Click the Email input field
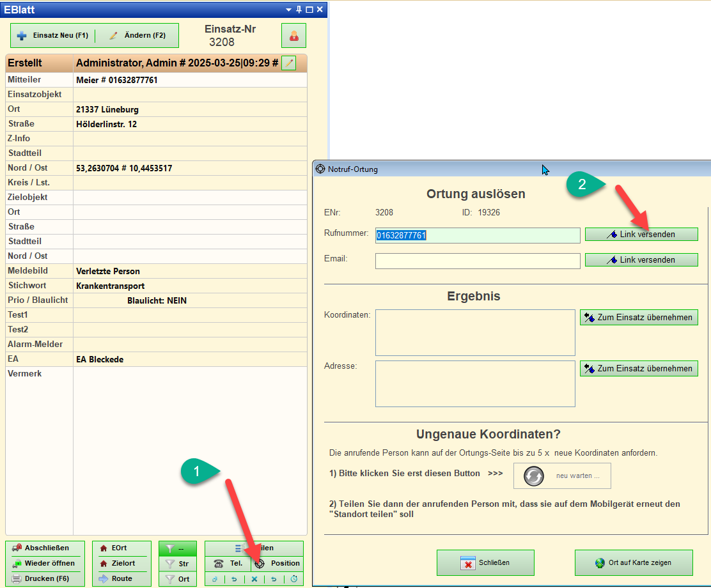Image resolution: width=711 pixels, height=588 pixels. [477, 261]
